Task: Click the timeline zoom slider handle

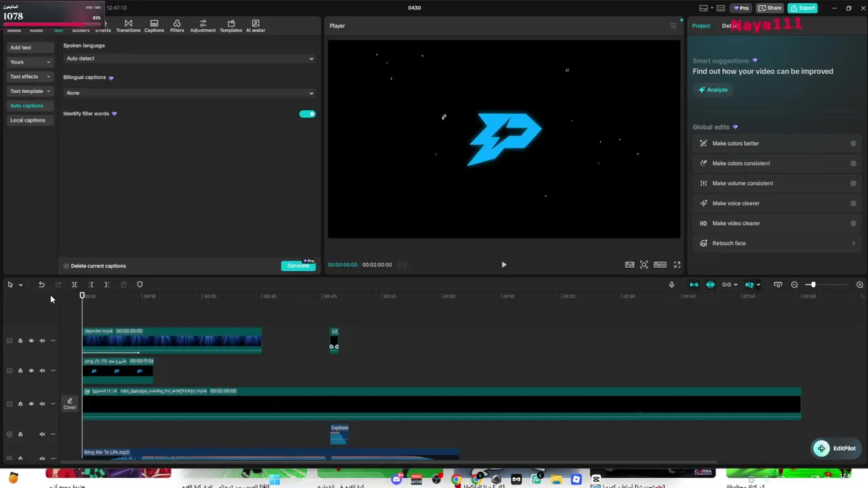Action: click(812, 285)
